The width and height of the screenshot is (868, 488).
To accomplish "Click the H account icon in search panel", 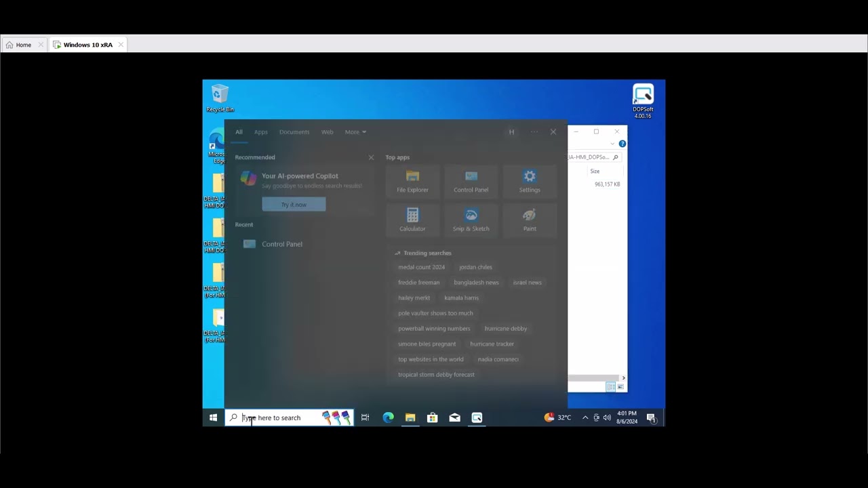I will pos(511,132).
